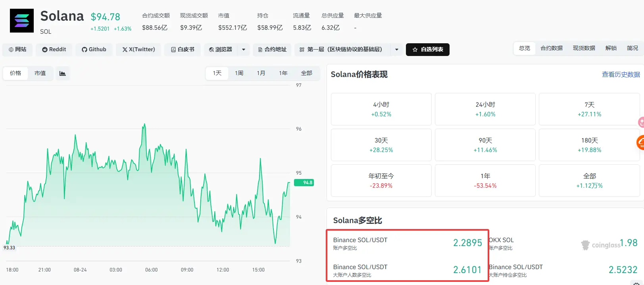Click the 30天 performance card
Viewport: 644px width, 285px height.
point(381,145)
